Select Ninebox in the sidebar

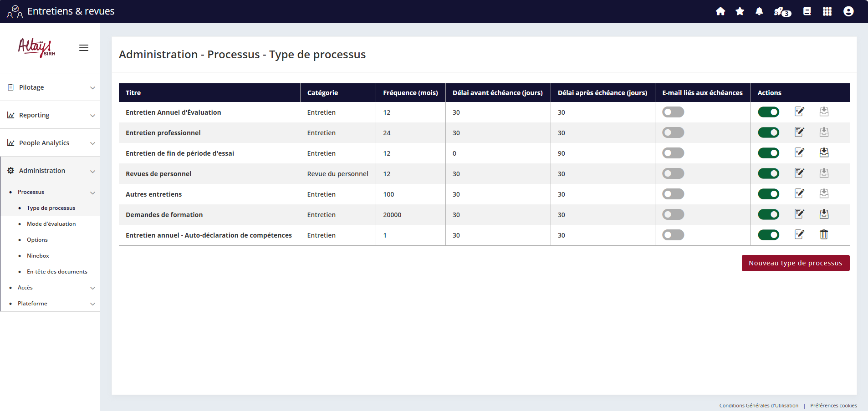[38, 256]
